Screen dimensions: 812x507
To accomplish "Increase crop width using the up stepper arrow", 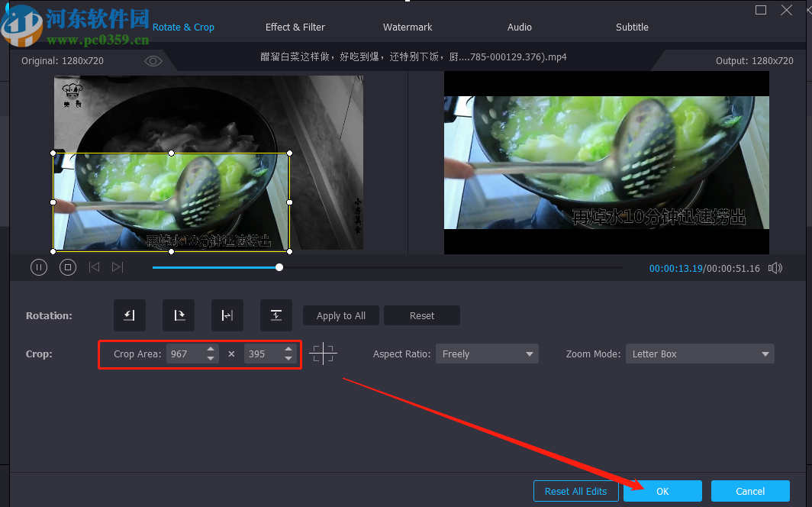I will pyautogui.click(x=211, y=349).
